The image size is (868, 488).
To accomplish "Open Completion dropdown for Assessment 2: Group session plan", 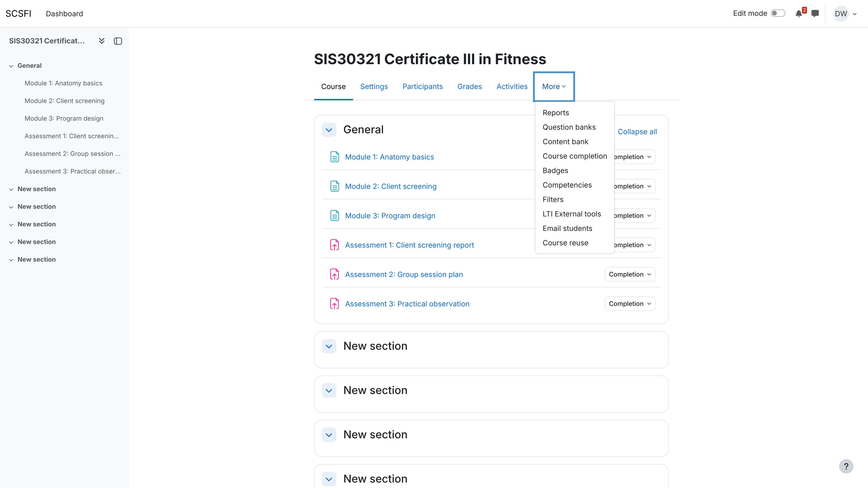I will click(630, 274).
